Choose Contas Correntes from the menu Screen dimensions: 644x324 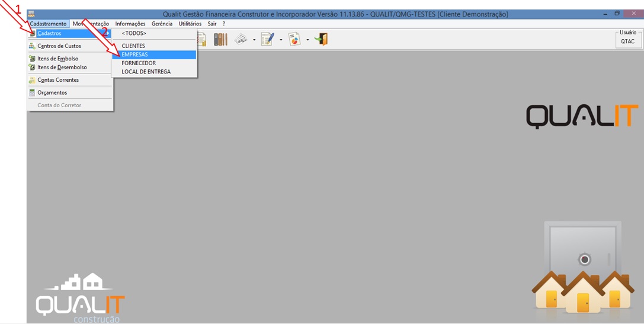(x=71, y=80)
